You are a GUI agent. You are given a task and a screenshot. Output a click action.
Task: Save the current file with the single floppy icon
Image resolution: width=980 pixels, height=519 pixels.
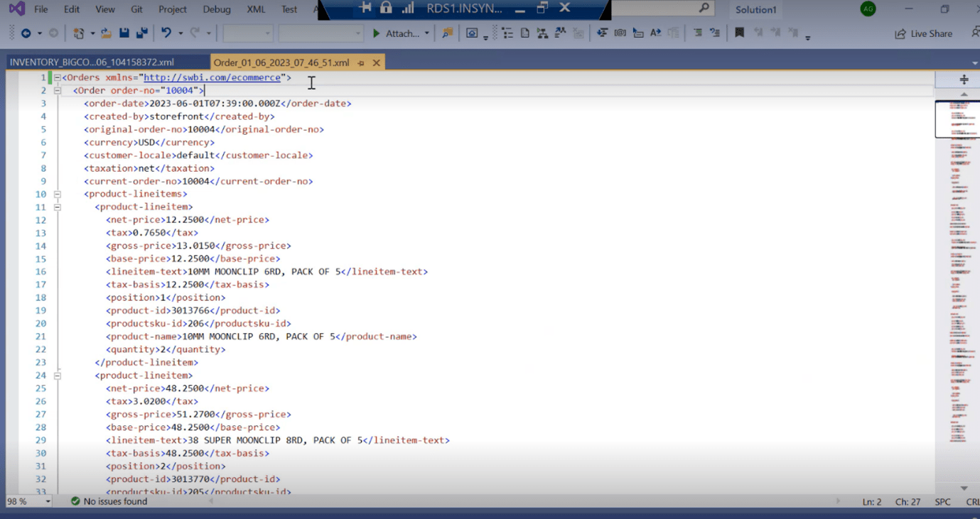124,33
